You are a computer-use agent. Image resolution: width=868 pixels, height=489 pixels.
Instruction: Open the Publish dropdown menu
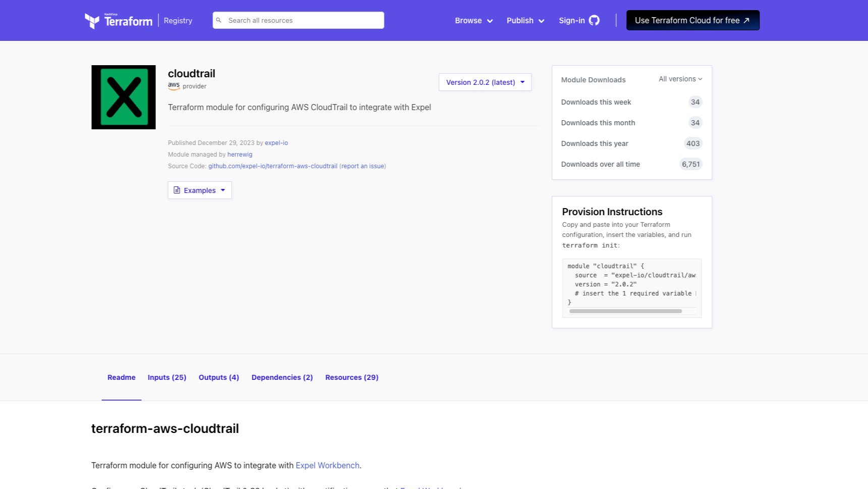[525, 21]
